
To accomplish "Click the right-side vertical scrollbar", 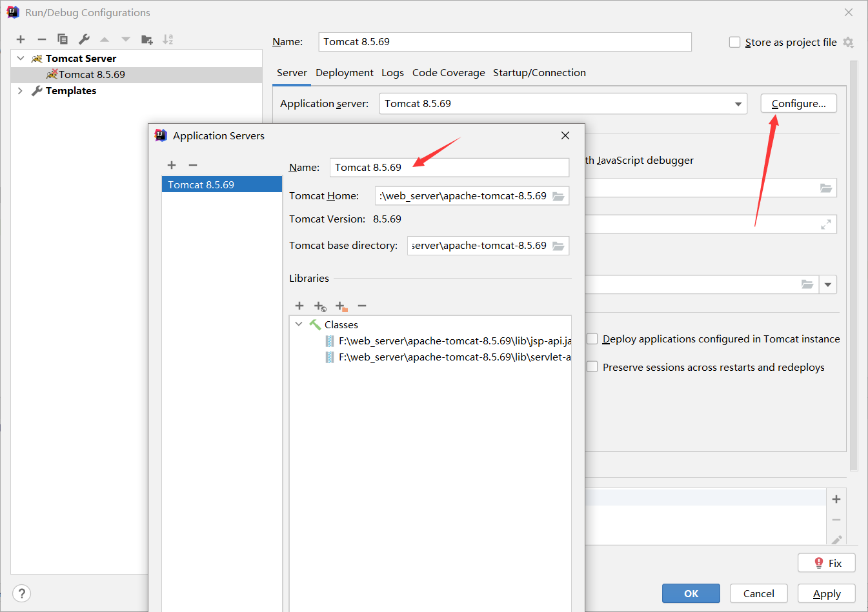I will pyautogui.click(x=854, y=266).
